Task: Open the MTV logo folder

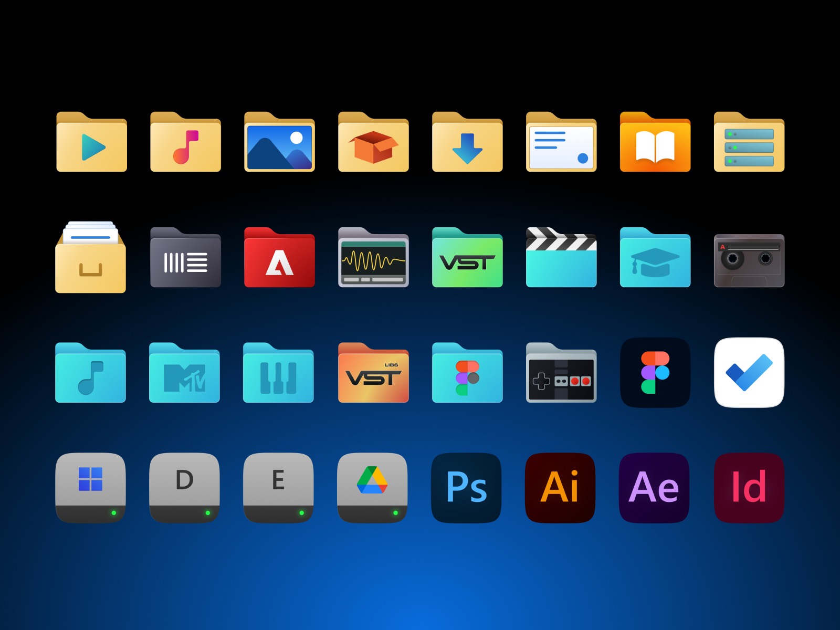Action: (185, 373)
